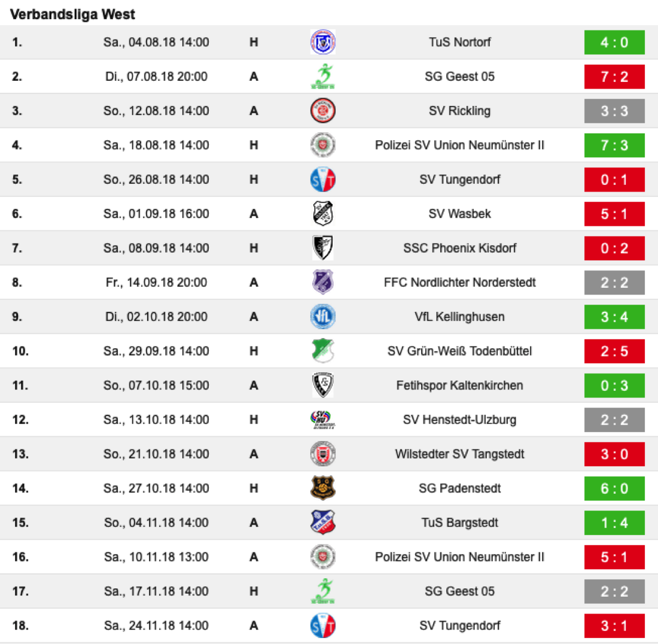Click the Fetihspor Kaltenkirchen crest
The width and height of the screenshot is (658, 644).
323,385
